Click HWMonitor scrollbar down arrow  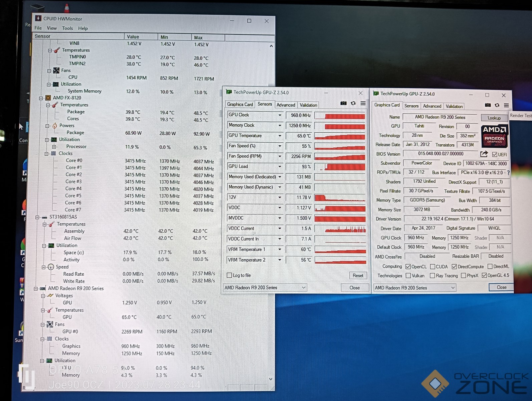271,379
